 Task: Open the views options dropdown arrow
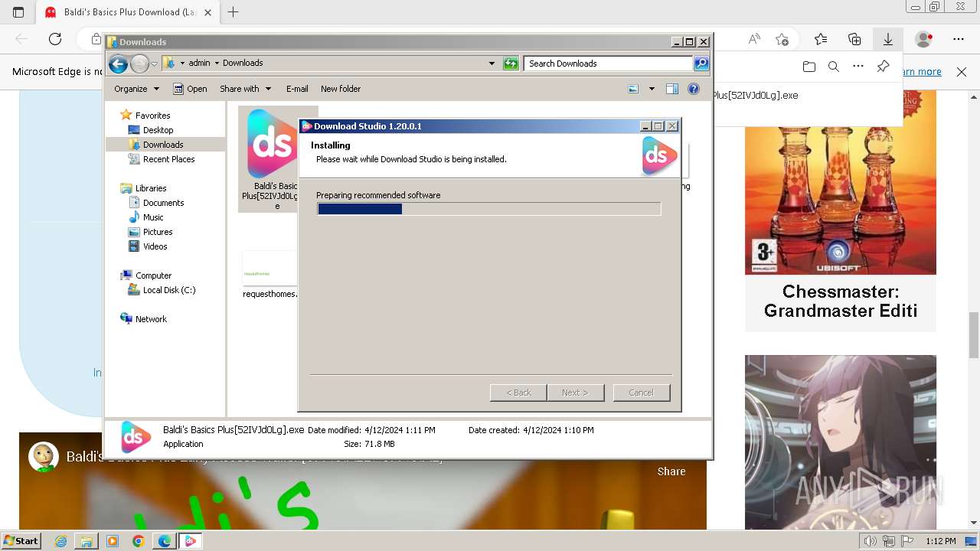(x=652, y=89)
